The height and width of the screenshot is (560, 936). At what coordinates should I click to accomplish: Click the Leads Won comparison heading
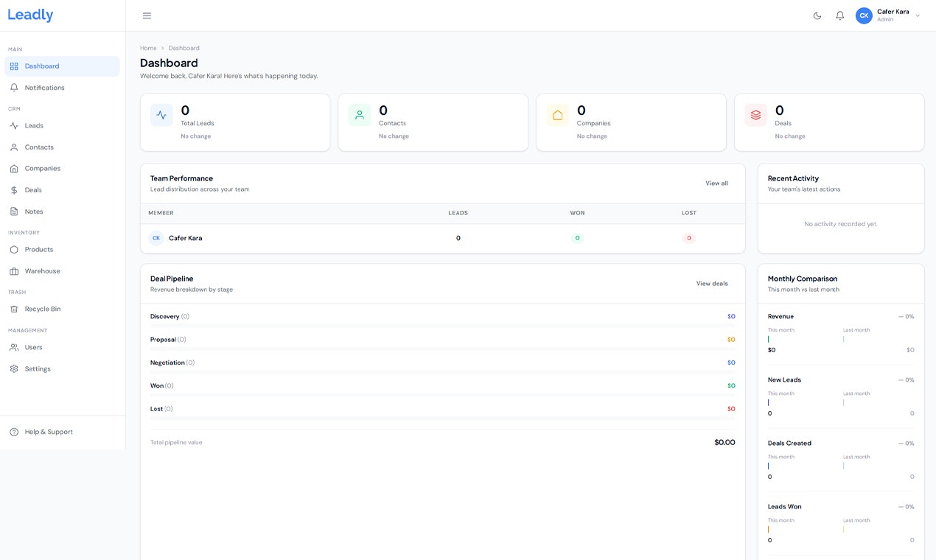pyautogui.click(x=784, y=507)
